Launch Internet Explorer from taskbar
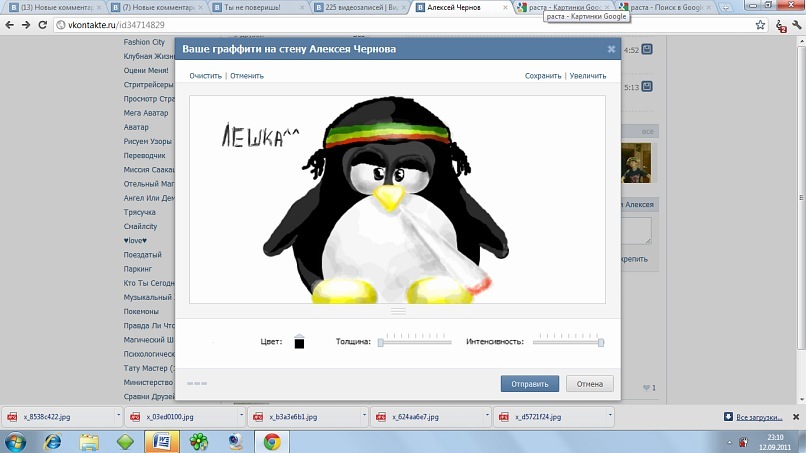 (53, 442)
